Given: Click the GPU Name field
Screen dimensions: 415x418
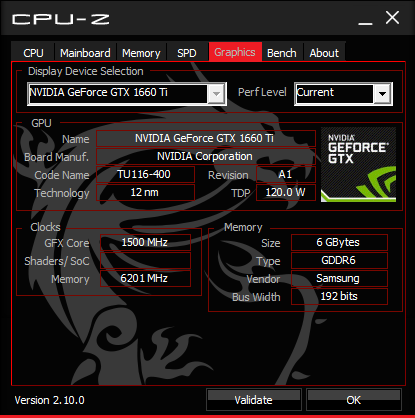Looking at the screenshot, I should 206,138.
